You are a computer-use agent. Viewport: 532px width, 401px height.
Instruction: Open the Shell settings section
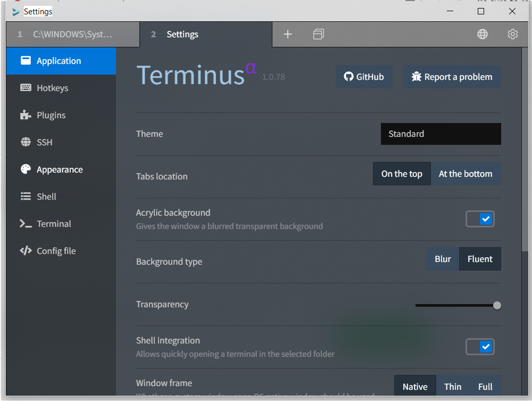61,197
